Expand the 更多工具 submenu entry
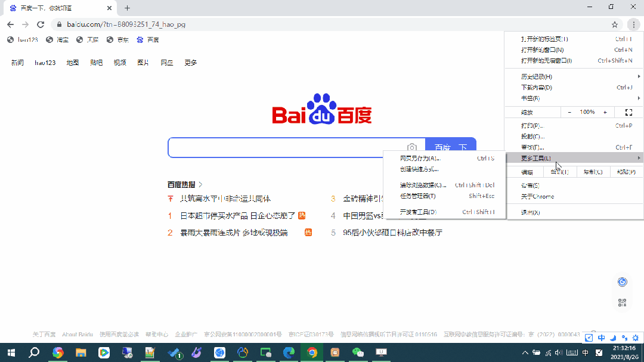The width and height of the screenshot is (644, 362). [x=575, y=158]
